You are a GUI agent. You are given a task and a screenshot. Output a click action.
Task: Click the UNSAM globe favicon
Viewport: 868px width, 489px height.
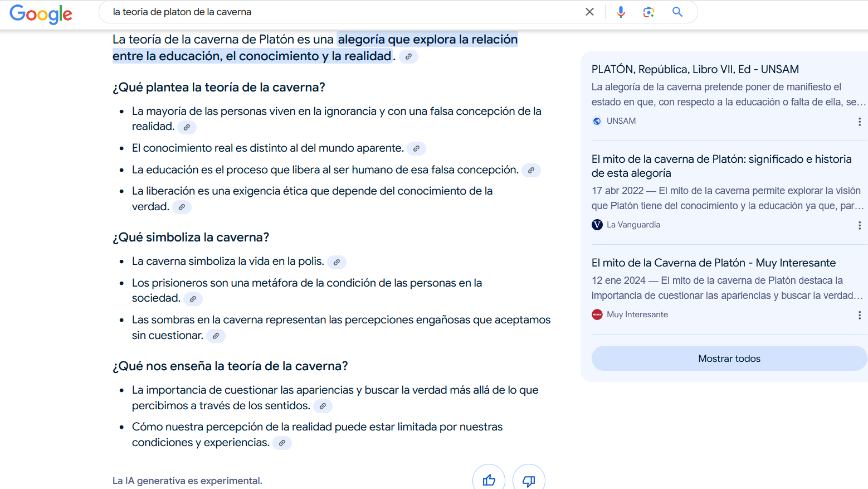coord(597,121)
